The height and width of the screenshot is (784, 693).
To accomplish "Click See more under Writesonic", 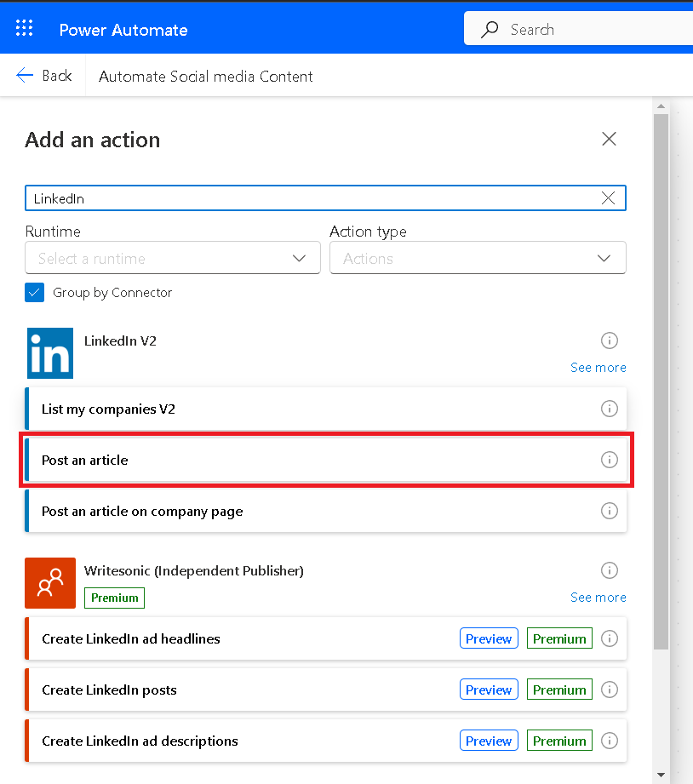I will pyautogui.click(x=598, y=598).
